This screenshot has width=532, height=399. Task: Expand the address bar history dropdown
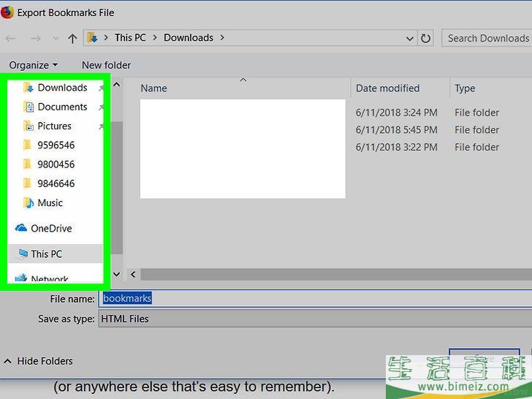pos(410,38)
